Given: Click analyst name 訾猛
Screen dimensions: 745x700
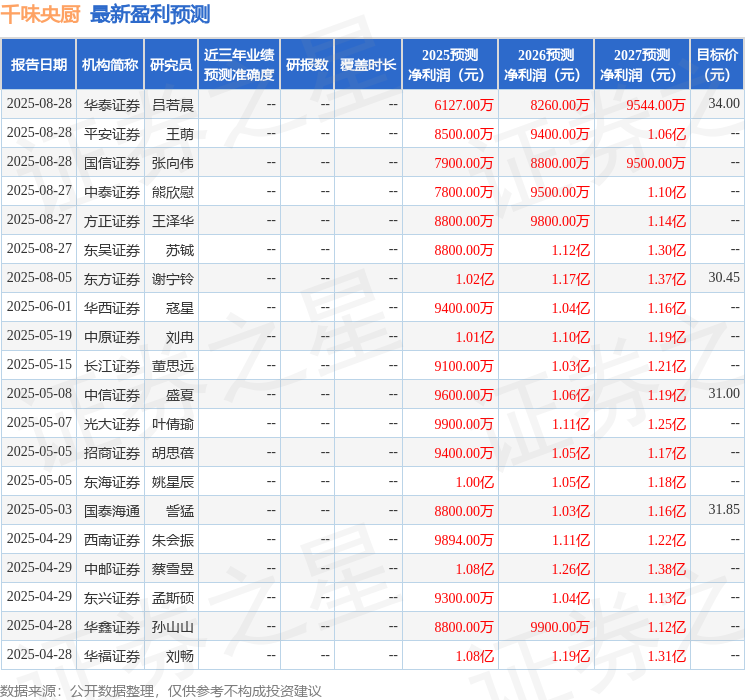Looking at the screenshot, I should tap(180, 511).
